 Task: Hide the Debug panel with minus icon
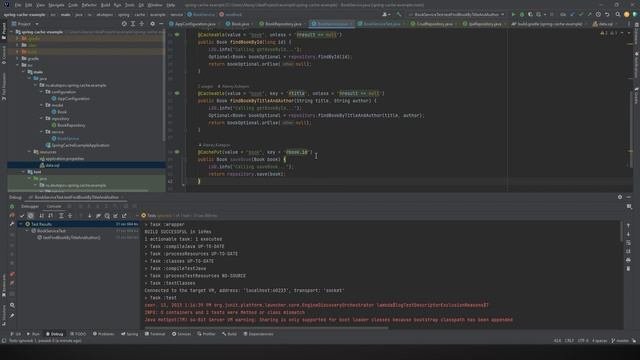(x=629, y=197)
